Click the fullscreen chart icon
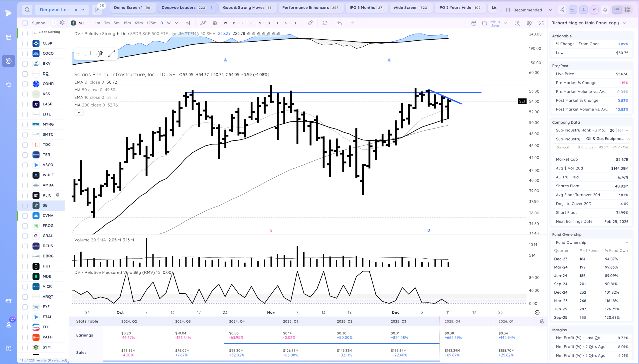The height and width of the screenshot is (364, 639). [541, 23]
